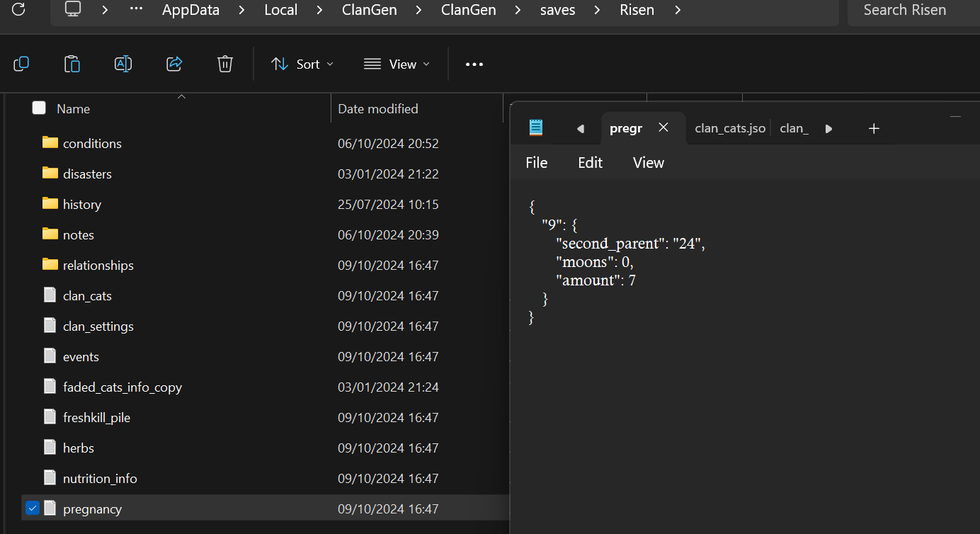Uncheck the pregnancy file checkbox
The height and width of the screenshot is (534, 980).
(x=33, y=509)
